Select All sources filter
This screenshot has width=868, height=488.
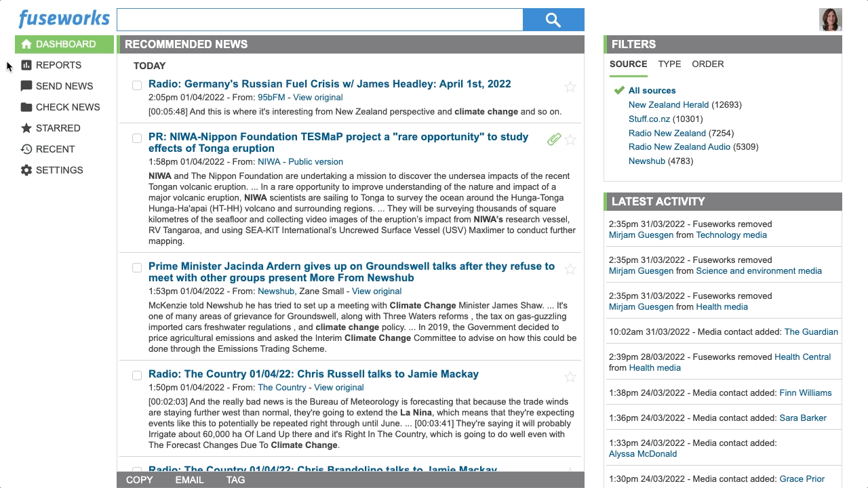coord(652,90)
